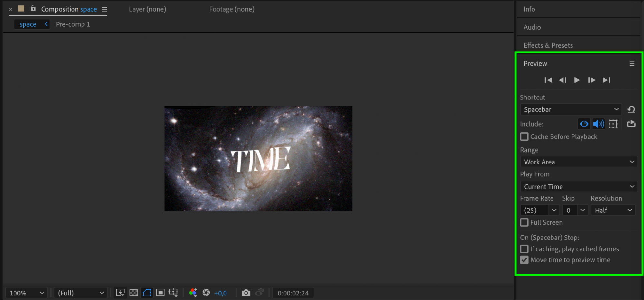The image size is (644, 300).
Task: Enable Cache Before Playback checkbox
Action: (x=524, y=137)
